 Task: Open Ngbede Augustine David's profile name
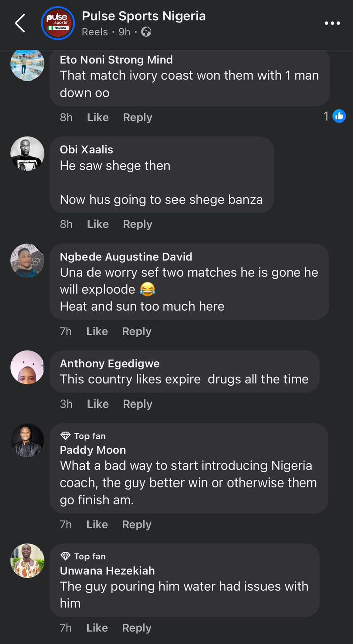tap(126, 257)
